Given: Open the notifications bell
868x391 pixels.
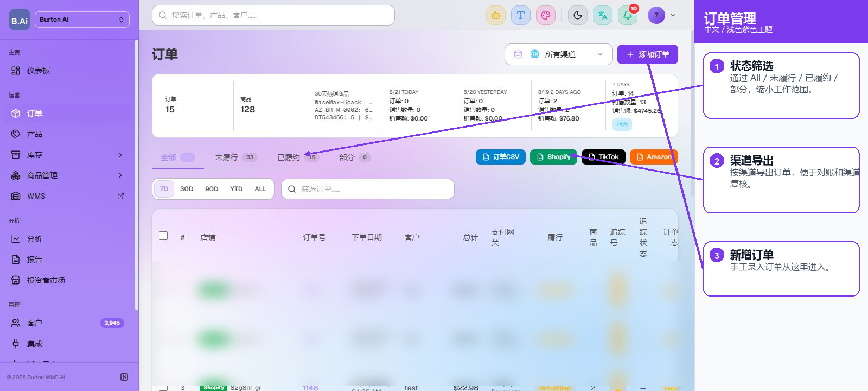Looking at the screenshot, I should click(x=628, y=15).
